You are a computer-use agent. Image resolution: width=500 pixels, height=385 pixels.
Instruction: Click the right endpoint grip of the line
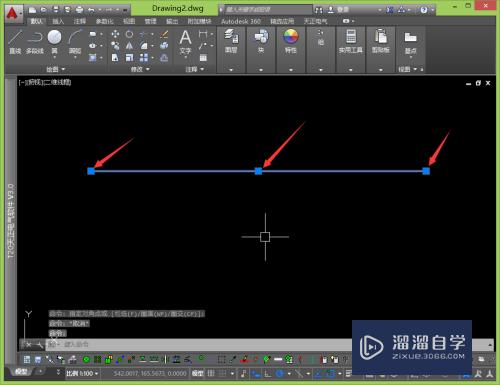pyautogui.click(x=426, y=171)
